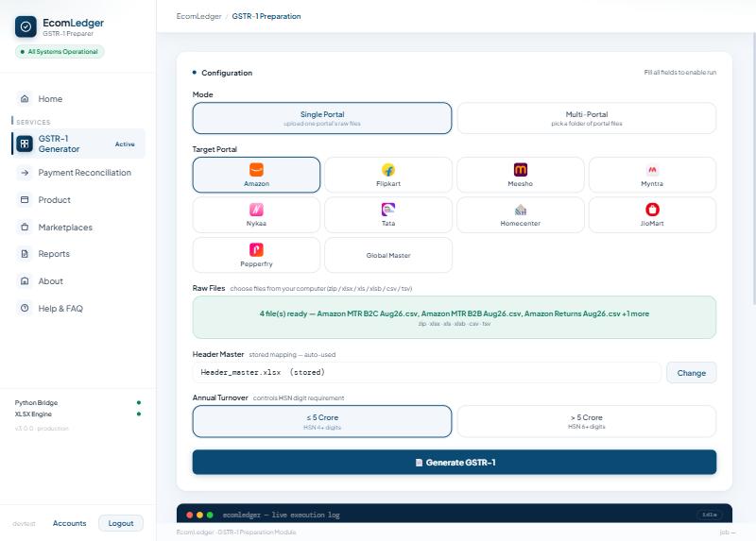
Task: Click XLSX Engine status row
Action: coord(78,414)
